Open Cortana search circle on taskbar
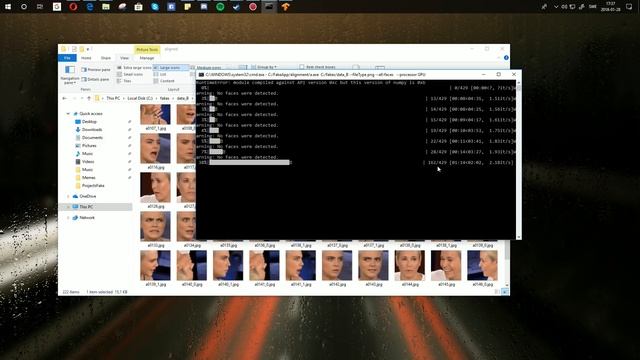Screen dimensions: 640x360 pyautogui.click(x=24, y=7)
